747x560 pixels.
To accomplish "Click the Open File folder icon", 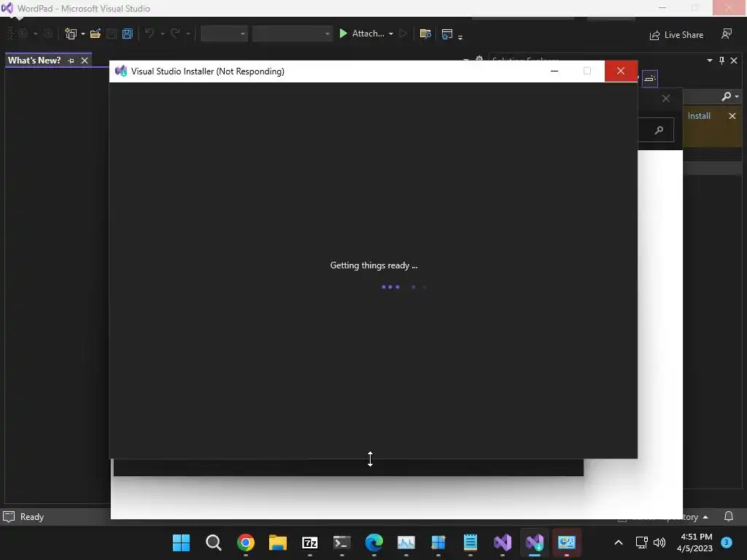I will click(96, 34).
